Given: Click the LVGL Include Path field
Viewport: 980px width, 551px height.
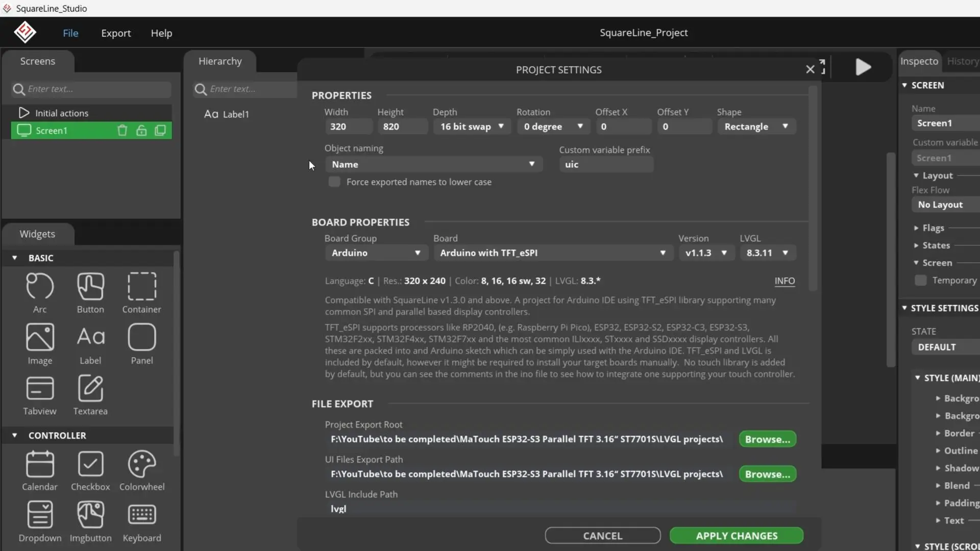Looking at the screenshot, I should (560, 508).
